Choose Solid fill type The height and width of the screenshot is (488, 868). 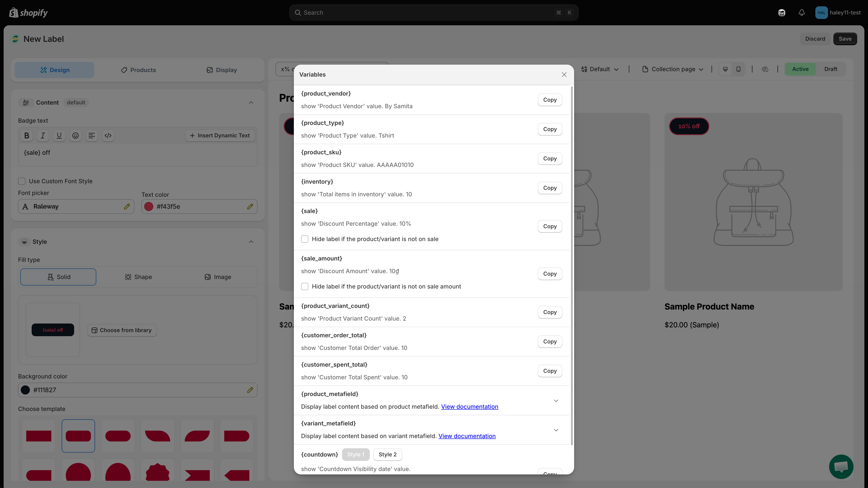[x=58, y=277]
